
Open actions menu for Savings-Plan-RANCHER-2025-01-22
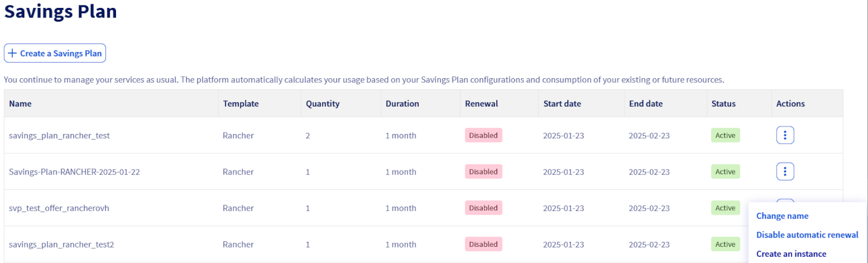[x=785, y=172]
